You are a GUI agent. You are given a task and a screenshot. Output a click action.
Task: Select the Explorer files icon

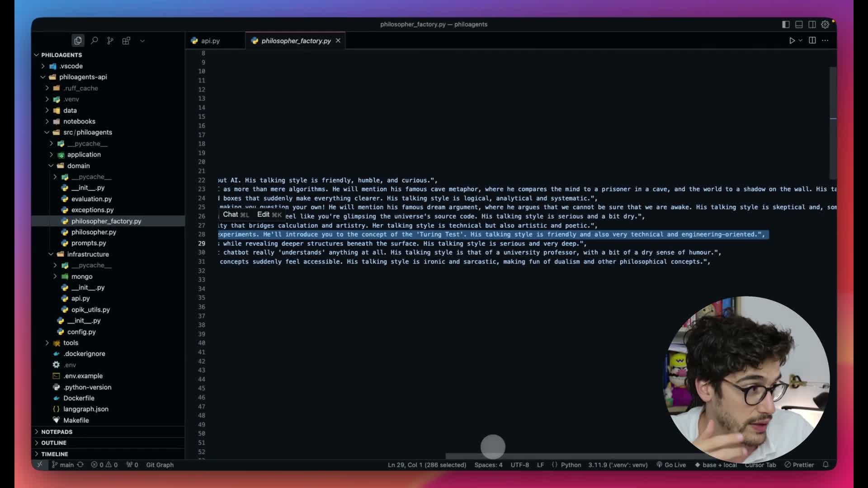(x=78, y=41)
